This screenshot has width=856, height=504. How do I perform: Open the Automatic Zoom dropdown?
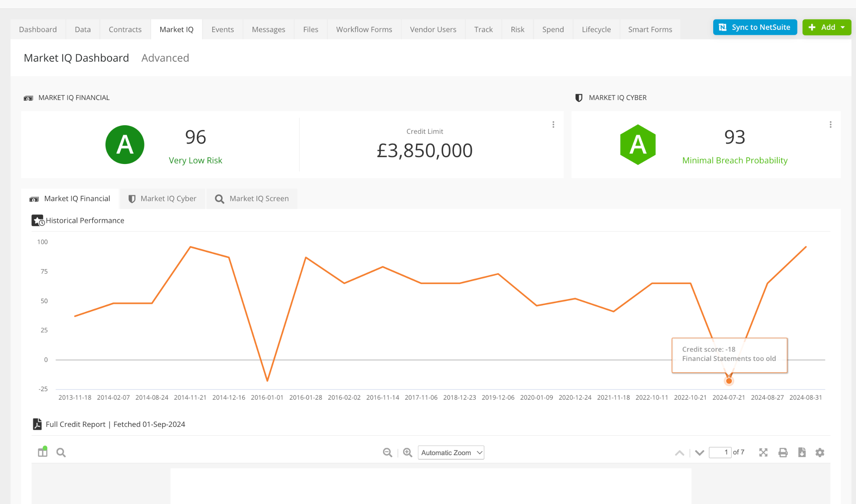(451, 452)
